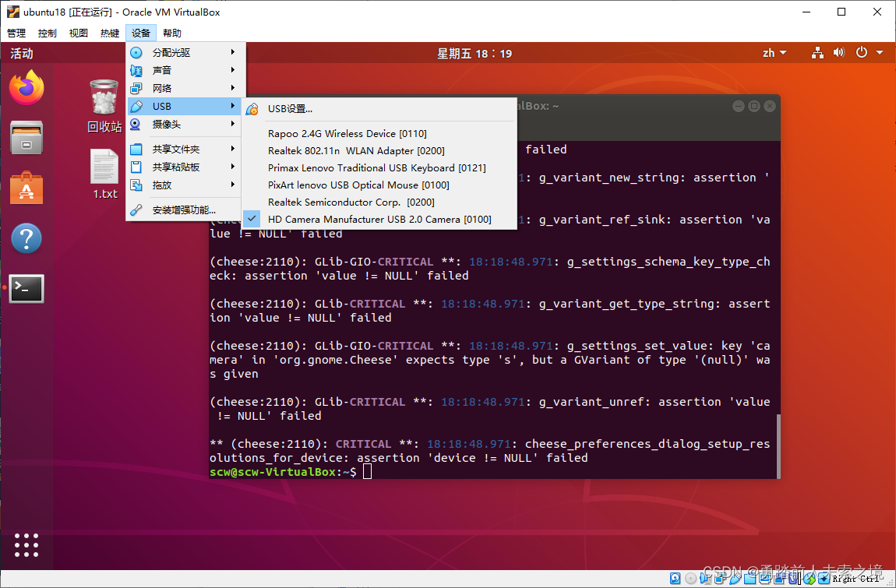Select the 回收站 trash desktop icon
The height and width of the screenshot is (588, 896).
click(x=104, y=106)
